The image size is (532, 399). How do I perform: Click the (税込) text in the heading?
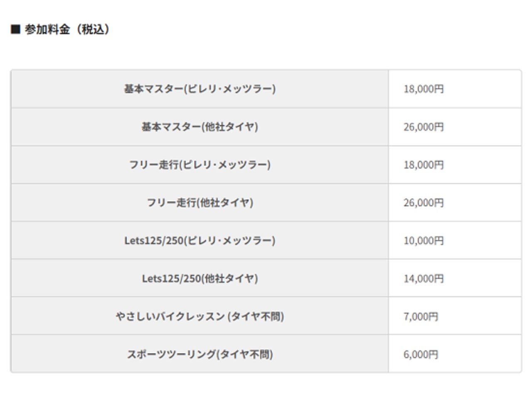(95, 30)
